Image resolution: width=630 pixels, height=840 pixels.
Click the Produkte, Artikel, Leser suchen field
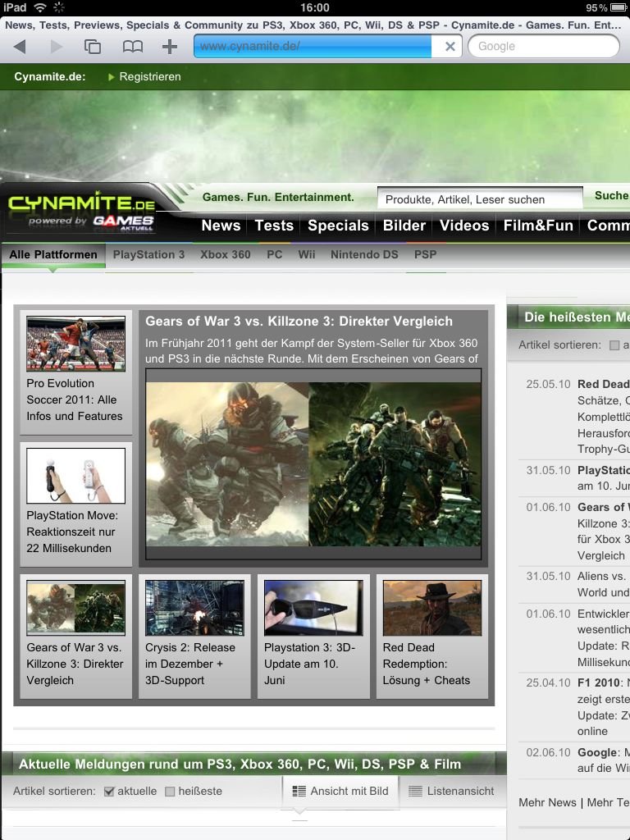(x=480, y=199)
